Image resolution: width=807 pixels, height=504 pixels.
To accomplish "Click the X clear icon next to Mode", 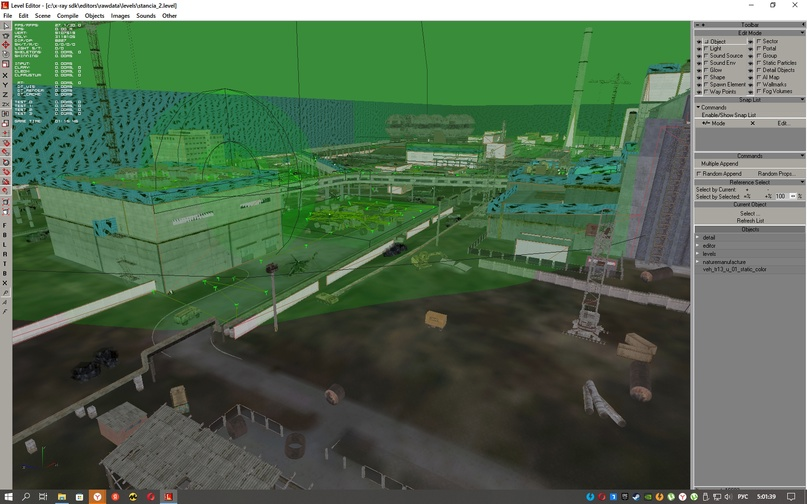I will [752, 124].
